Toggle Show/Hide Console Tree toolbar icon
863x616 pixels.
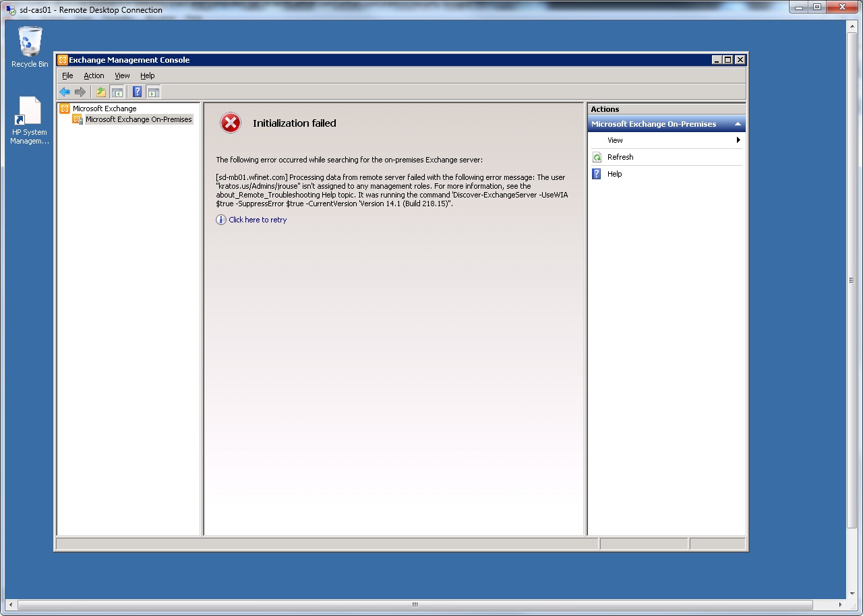(x=117, y=92)
